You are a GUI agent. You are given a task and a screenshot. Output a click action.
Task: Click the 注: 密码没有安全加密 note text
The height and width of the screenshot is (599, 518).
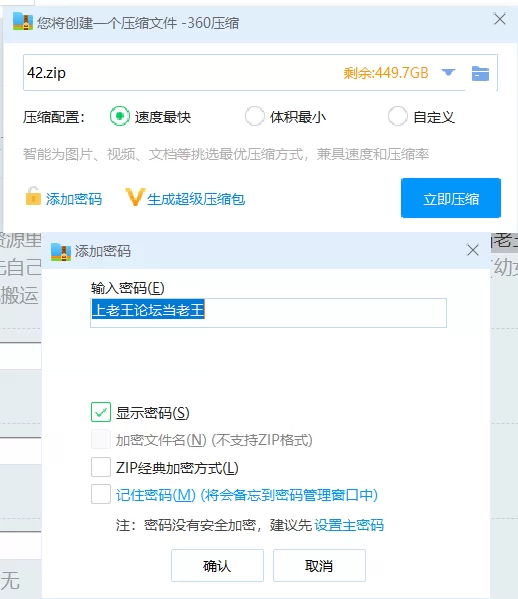(x=214, y=525)
